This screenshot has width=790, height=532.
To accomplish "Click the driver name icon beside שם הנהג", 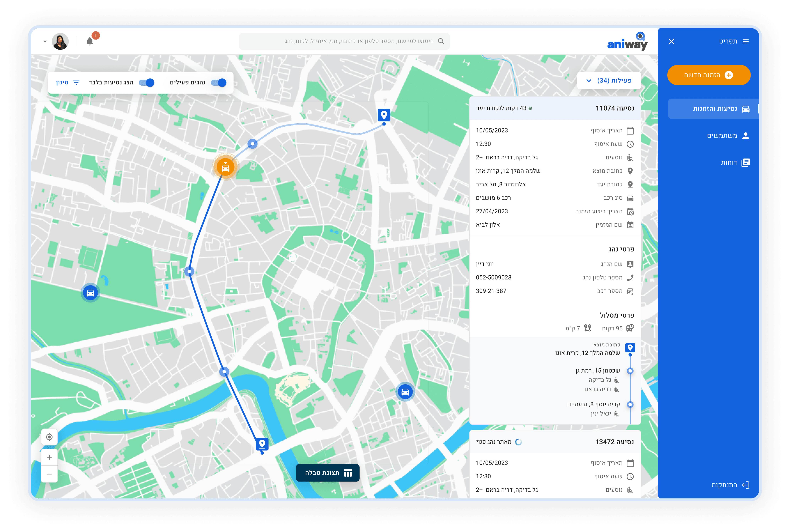I will pos(630,264).
